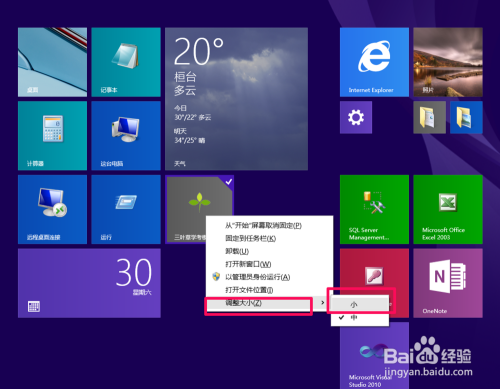Screen dimensions: 500x389
Task: Open the Calculator tile
Action: [52, 136]
